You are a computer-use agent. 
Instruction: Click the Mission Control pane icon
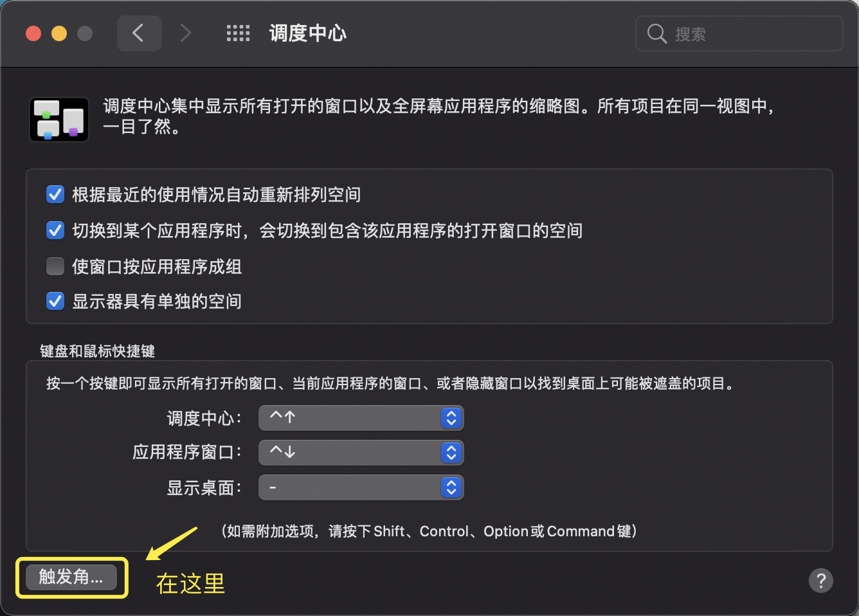tap(59, 120)
